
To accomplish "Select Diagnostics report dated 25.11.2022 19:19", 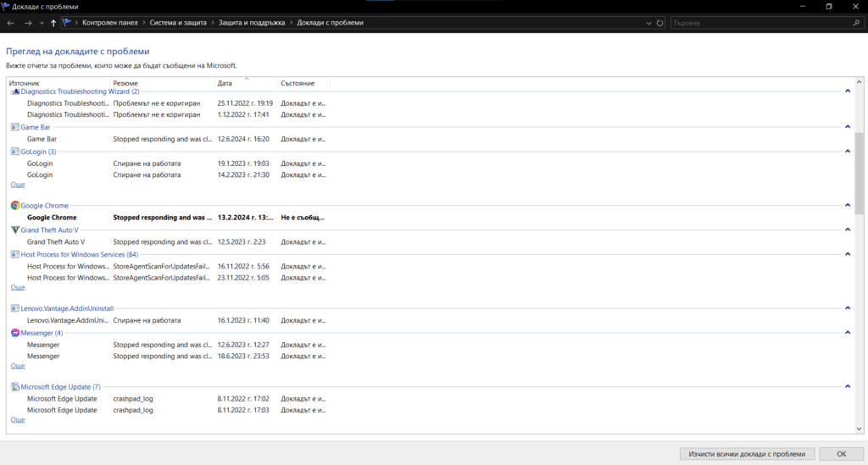I will 169,103.
